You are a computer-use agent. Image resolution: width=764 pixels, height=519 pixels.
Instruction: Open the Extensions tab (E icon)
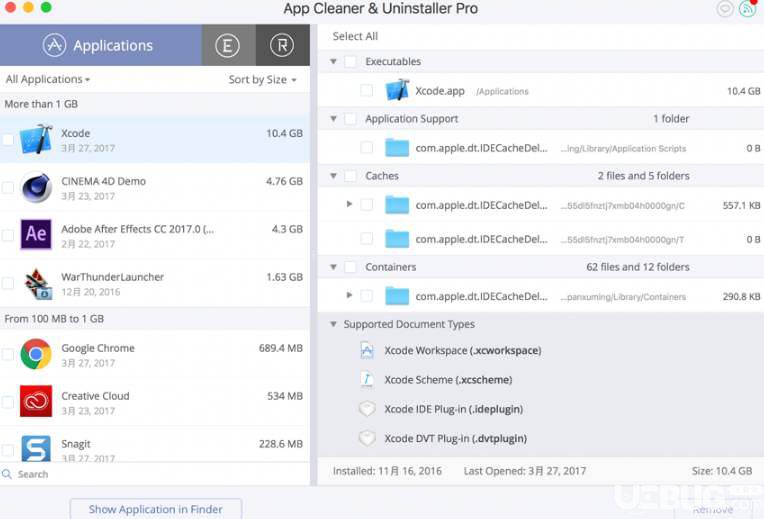pyautogui.click(x=228, y=45)
